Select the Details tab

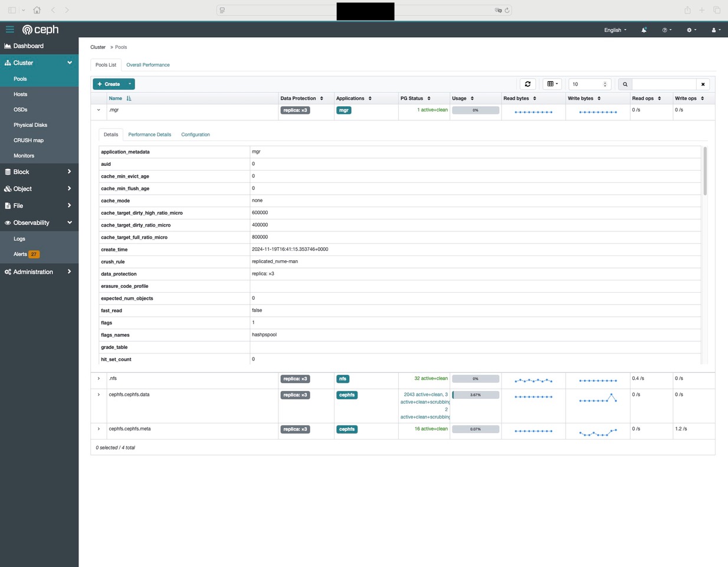pos(111,135)
